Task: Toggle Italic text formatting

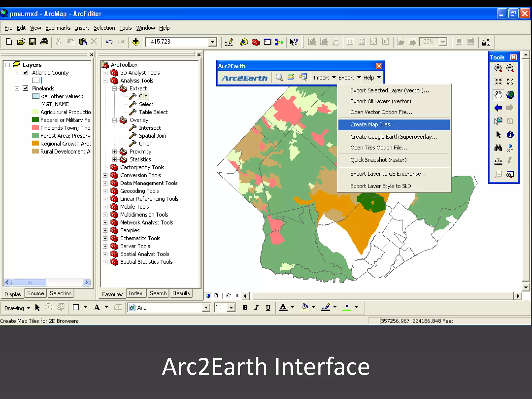Action: point(256,308)
